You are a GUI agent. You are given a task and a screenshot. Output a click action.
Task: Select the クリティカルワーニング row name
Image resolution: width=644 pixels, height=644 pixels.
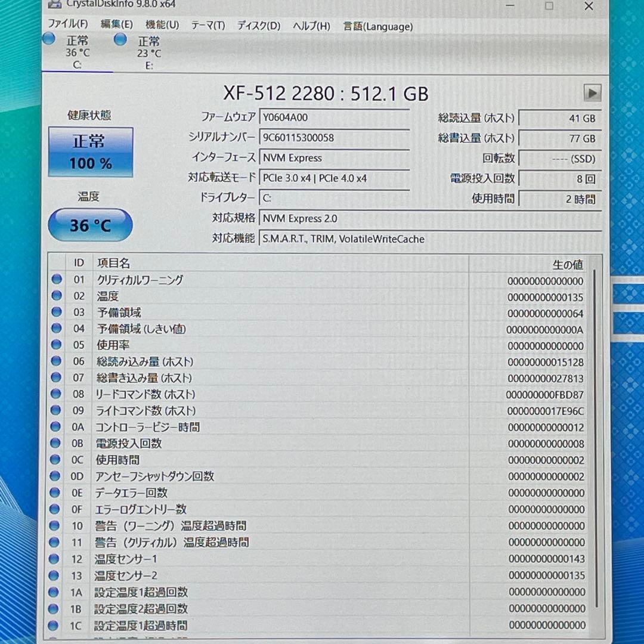click(x=140, y=280)
